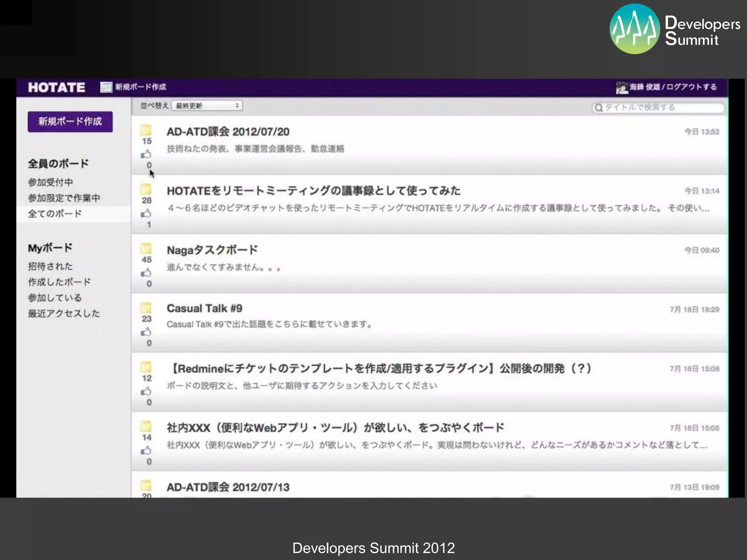Select 参加限定で作業中 in sidebar
The width and height of the screenshot is (747, 560).
pos(64,198)
